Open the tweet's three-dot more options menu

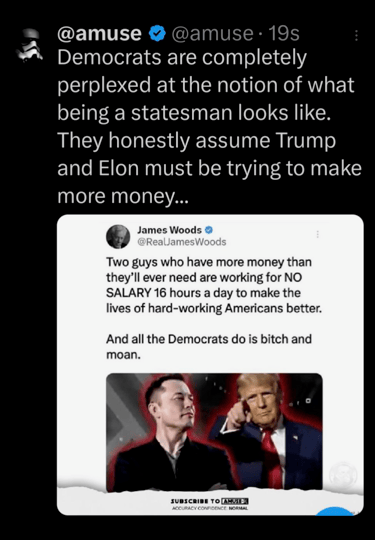point(356,35)
